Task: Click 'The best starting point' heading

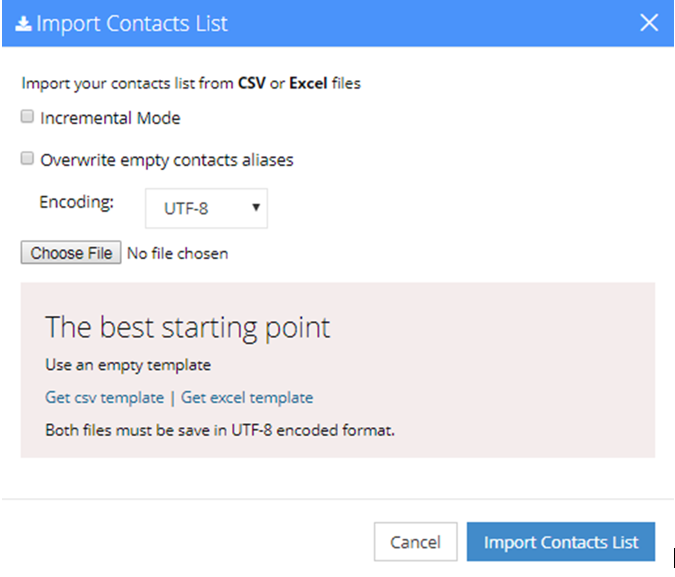Action: [x=187, y=327]
